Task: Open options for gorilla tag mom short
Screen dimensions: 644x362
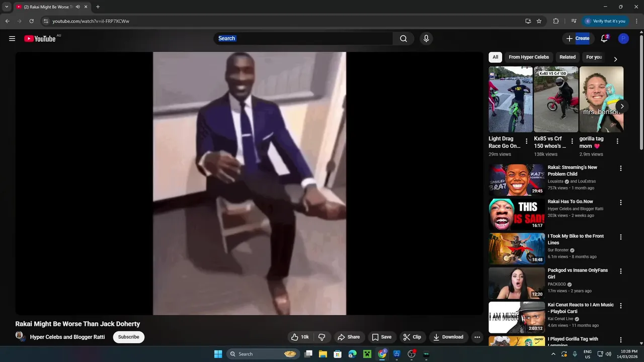Action: 617,141
